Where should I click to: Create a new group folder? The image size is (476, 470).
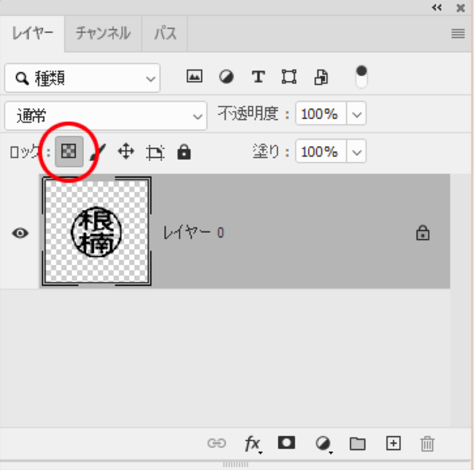pyautogui.click(x=358, y=444)
